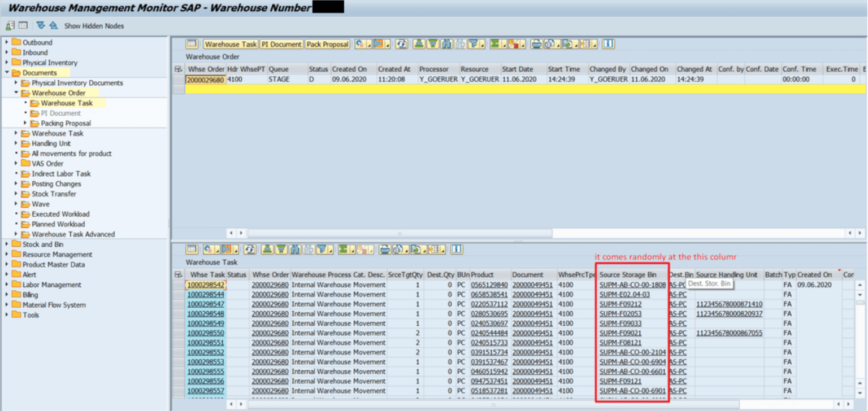Expand the Stock and Bin folder
Screen dimensions: 868x411
pos(6,245)
